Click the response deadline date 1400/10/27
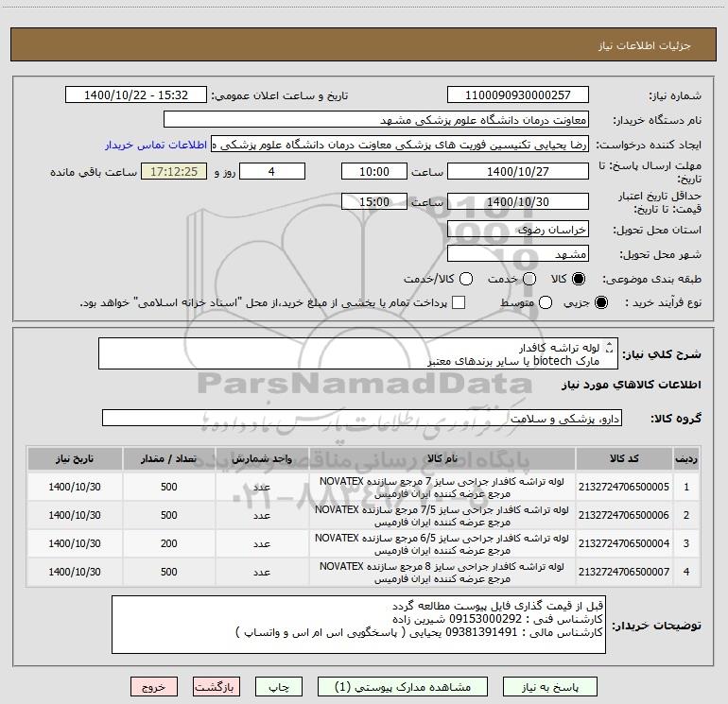This screenshot has width=728, height=704. point(518,171)
